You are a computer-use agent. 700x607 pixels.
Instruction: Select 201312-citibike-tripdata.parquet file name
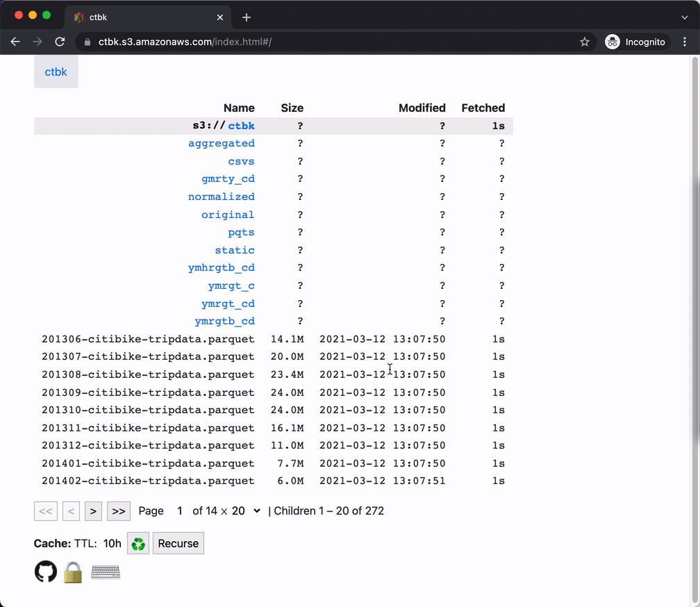click(x=148, y=445)
